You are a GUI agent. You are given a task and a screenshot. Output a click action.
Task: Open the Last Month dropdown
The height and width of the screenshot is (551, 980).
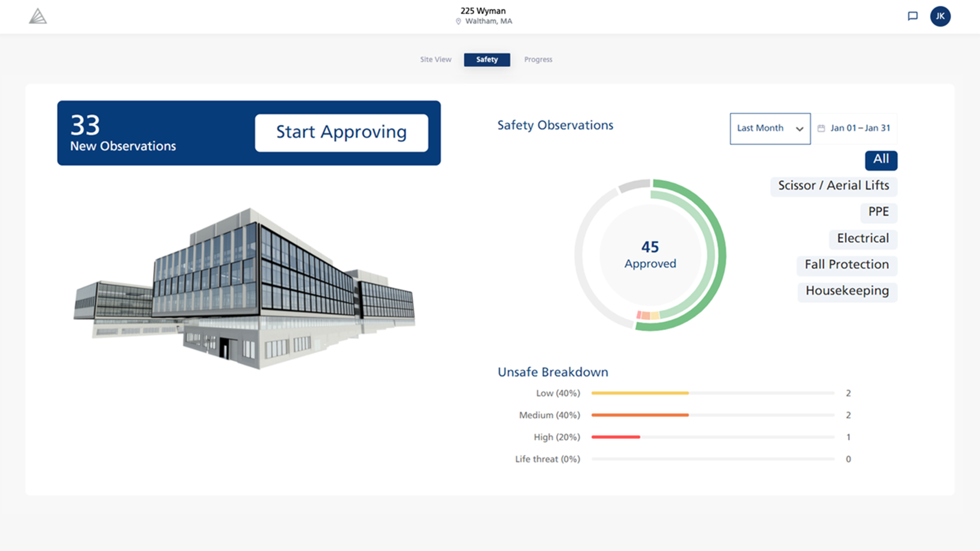pos(770,128)
